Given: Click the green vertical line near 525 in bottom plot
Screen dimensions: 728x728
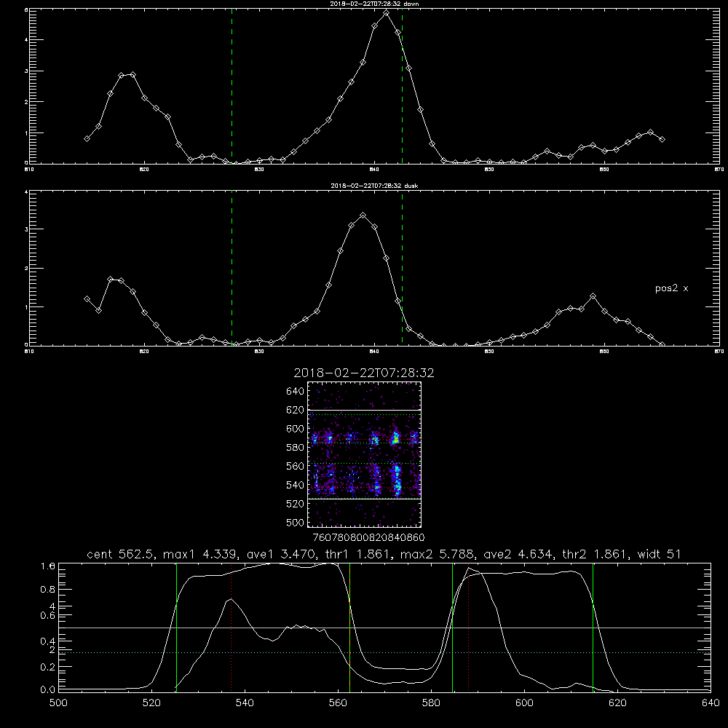Looking at the screenshot, I should coord(176,628).
